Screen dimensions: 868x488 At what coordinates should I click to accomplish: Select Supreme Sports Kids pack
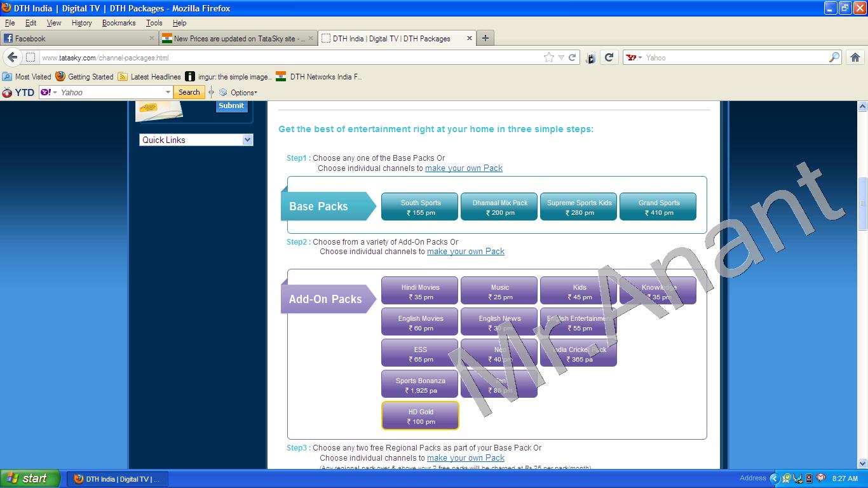pyautogui.click(x=578, y=207)
